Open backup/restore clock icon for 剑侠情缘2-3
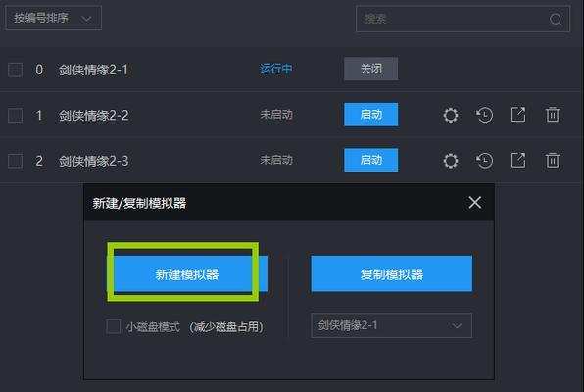The image size is (584, 392). point(485,161)
